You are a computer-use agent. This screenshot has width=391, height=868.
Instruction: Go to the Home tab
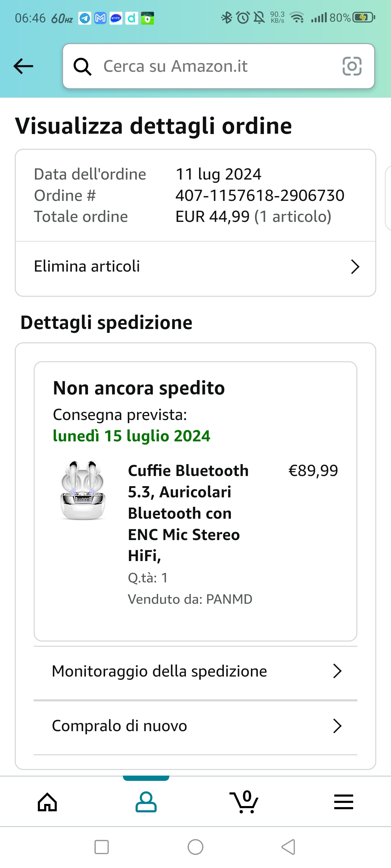[x=47, y=801]
